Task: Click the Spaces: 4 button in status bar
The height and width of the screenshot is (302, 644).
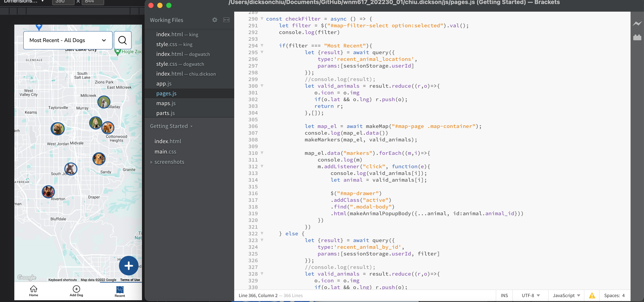Action: point(615,295)
